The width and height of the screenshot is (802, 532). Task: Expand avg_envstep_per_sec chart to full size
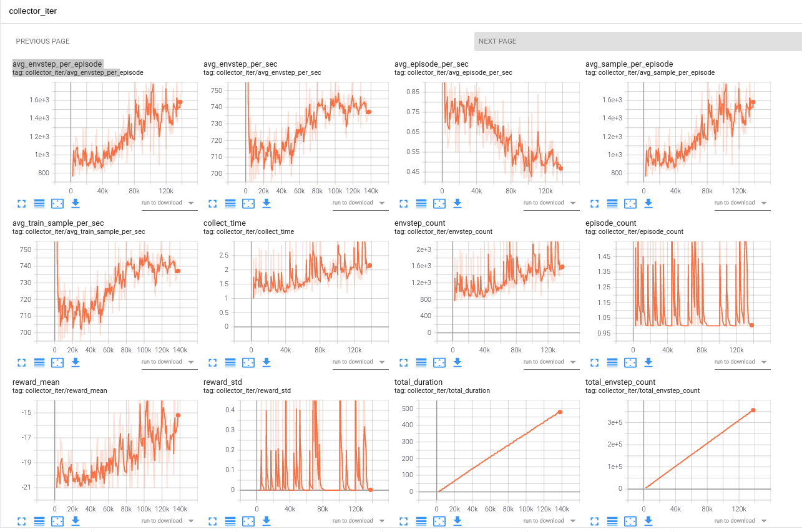coord(212,203)
